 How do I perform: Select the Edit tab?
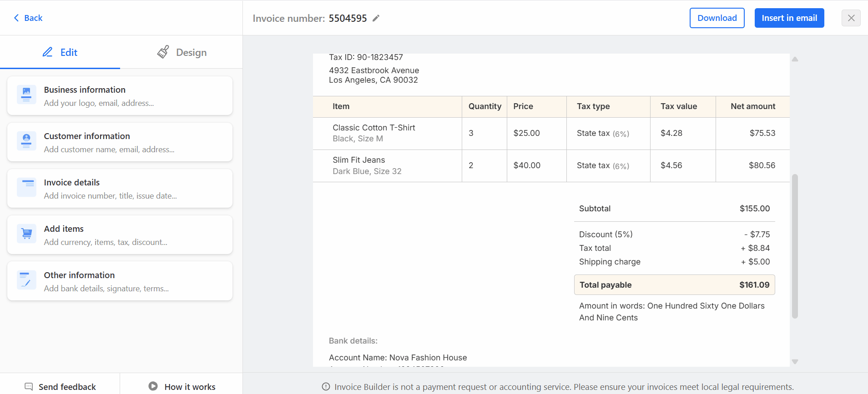click(60, 52)
